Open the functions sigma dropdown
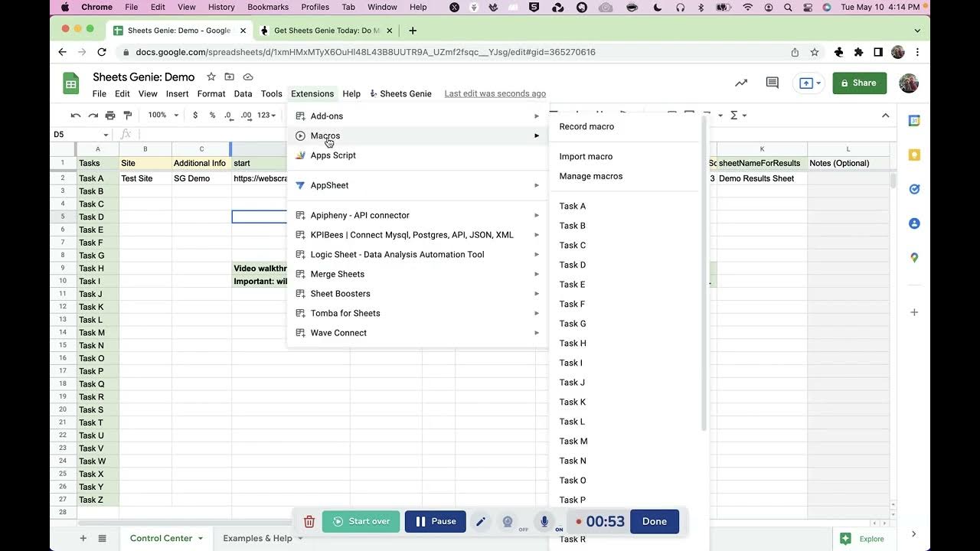 [738, 116]
